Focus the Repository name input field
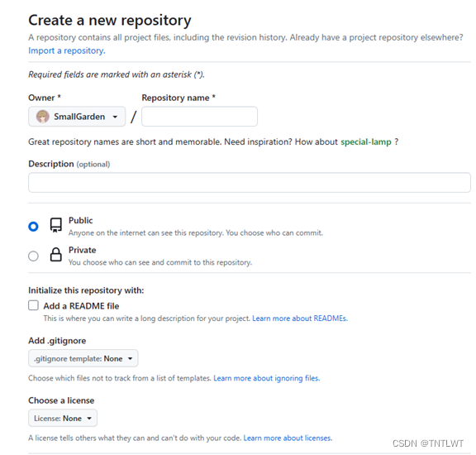This screenshot has height=455, width=476. tap(199, 117)
